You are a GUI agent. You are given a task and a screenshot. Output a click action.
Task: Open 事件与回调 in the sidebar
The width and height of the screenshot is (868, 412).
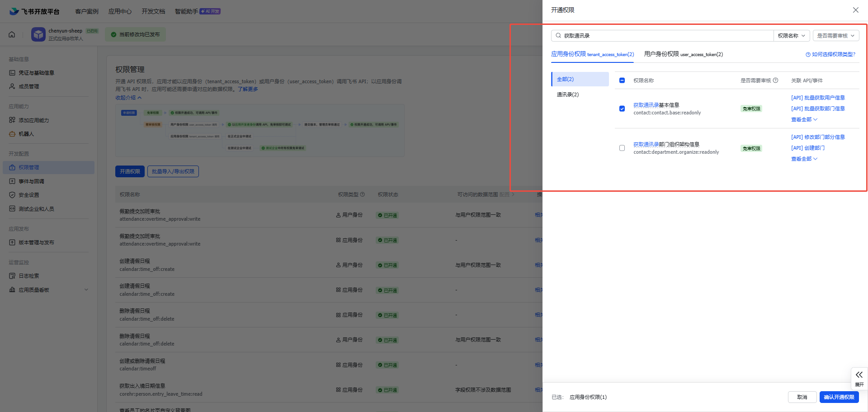coord(31,181)
